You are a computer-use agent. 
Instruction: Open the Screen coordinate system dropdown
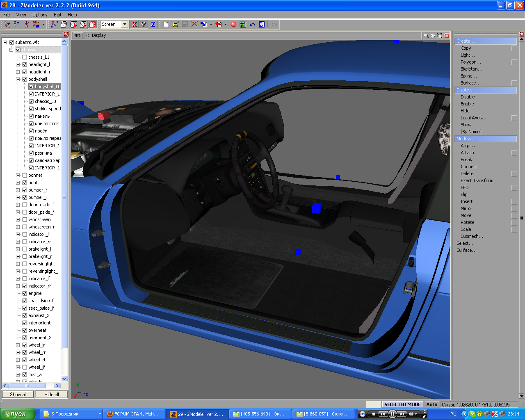(x=125, y=25)
